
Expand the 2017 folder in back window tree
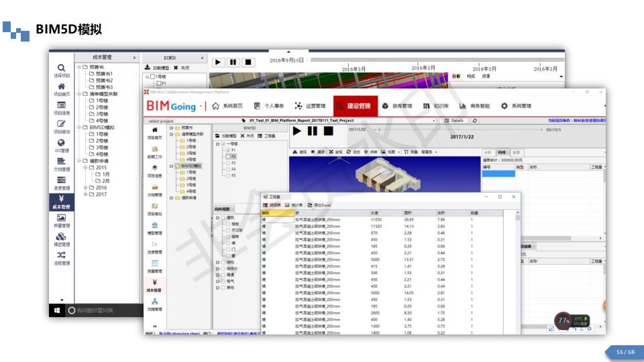click(x=85, y=194)
